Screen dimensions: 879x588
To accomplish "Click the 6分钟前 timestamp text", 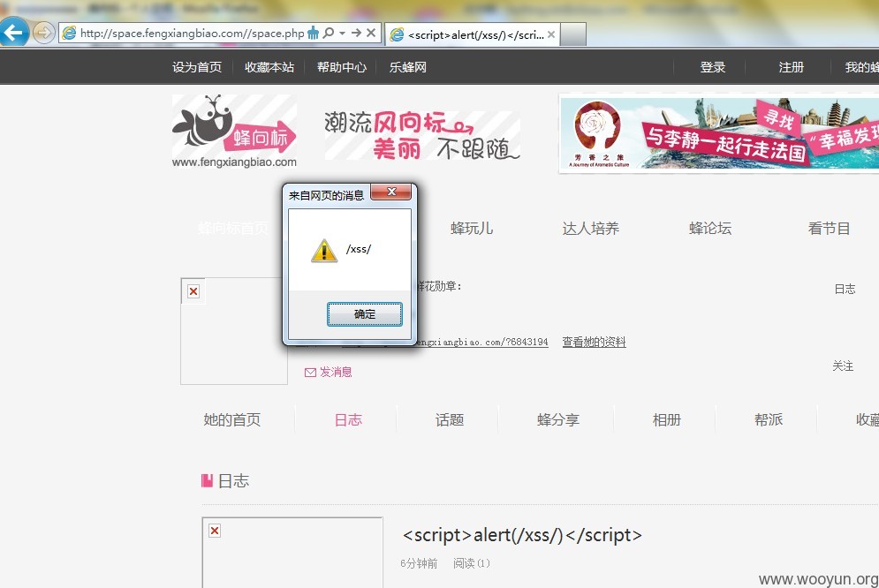I will [x=419, y=563].
